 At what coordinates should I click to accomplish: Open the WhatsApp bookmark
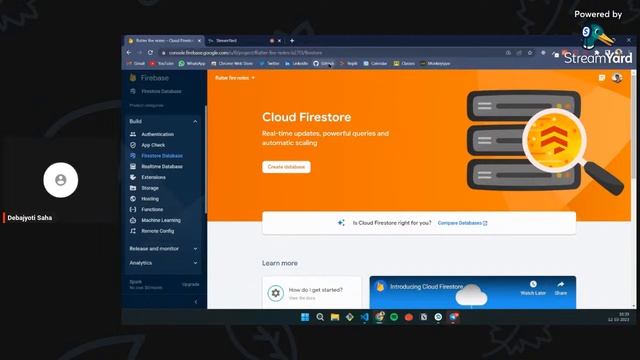point(192,64)
